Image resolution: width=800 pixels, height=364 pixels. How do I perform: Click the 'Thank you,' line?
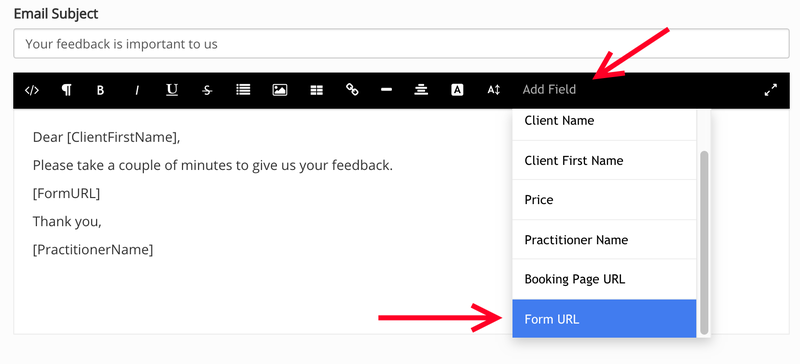pyautogui.click(x=67, y=222)
